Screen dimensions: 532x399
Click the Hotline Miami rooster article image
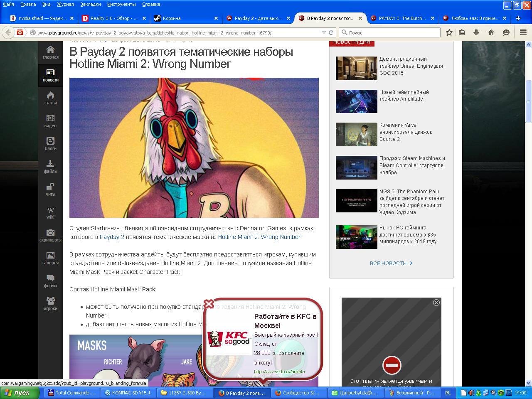tap(194, 148)
